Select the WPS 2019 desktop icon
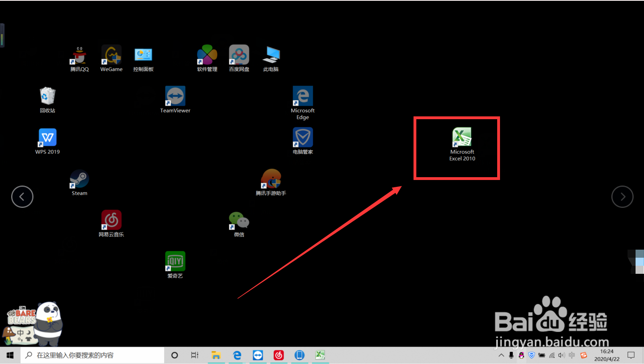644x364 pixels. coord(47,141)
